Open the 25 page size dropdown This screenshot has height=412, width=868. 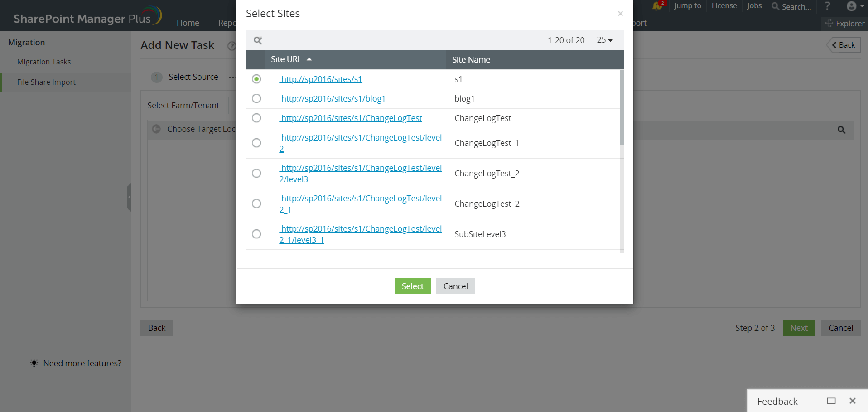click(x=604, y=40)
